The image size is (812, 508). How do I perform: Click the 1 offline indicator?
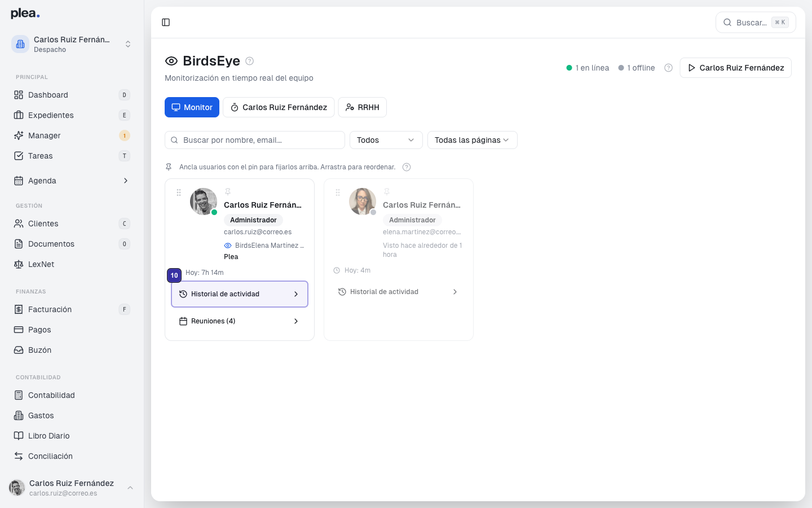pyautogui.click(x=637, y=68)
